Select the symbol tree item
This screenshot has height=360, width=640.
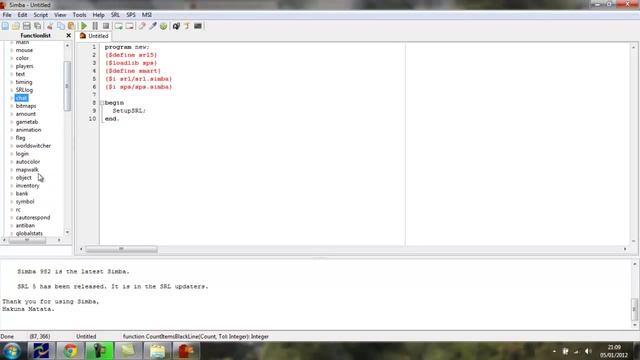point(25,202)
